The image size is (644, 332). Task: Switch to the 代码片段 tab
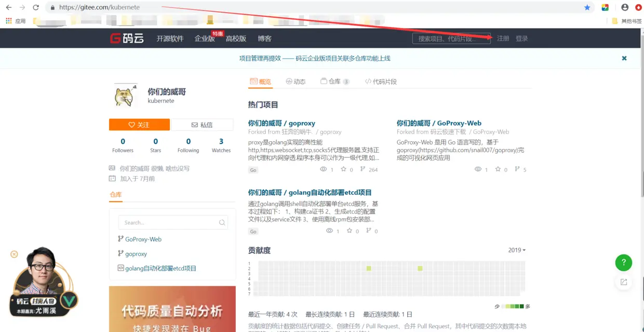click(381, 82)
